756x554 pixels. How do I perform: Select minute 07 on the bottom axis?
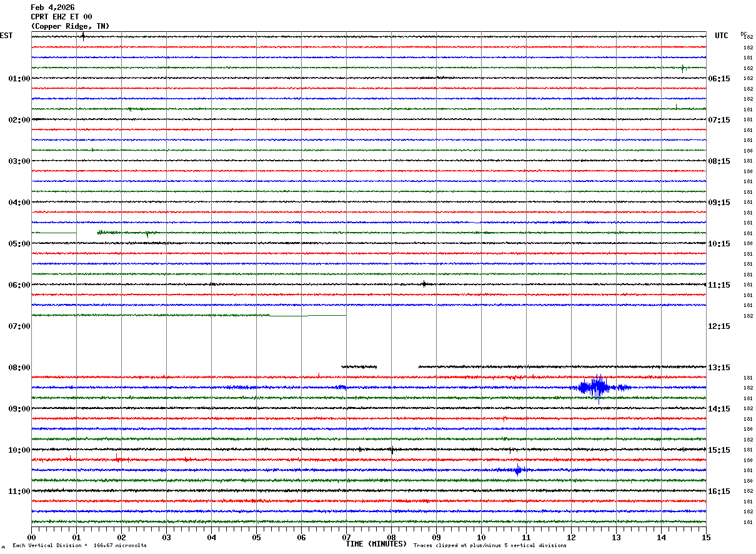(x=346, y=537)
